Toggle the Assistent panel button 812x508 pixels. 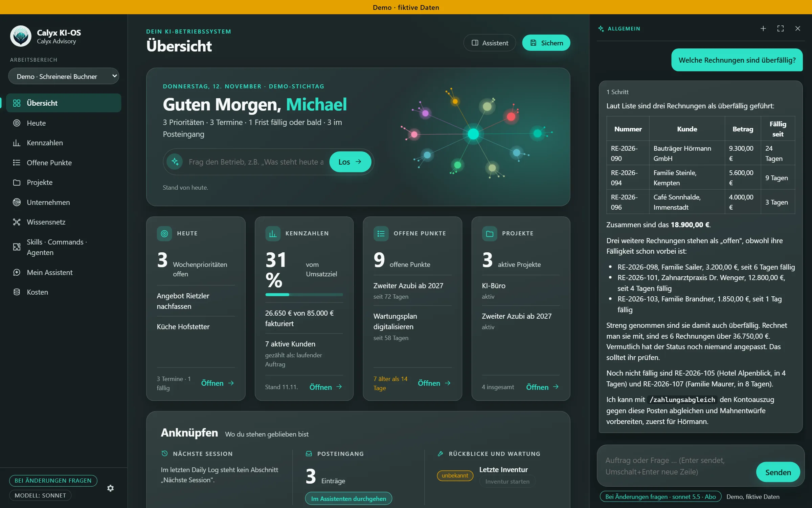pyautogui.click(x=490, y=43)
